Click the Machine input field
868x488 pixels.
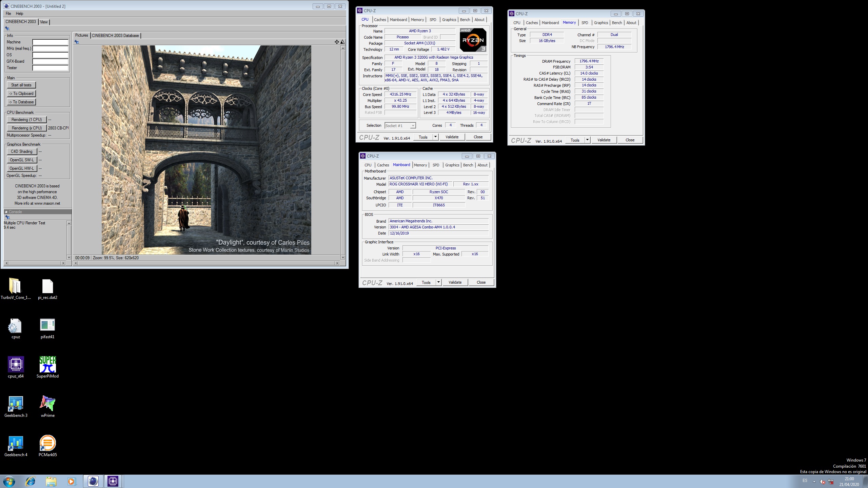click(51, 42)
